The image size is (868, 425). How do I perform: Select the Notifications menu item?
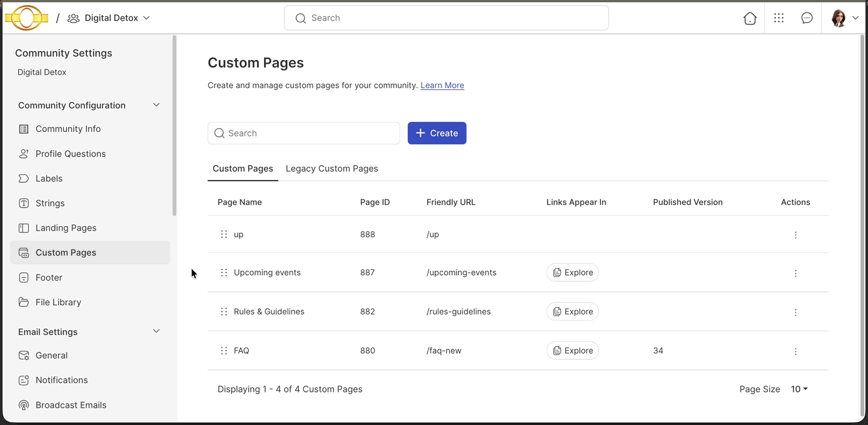61,380
